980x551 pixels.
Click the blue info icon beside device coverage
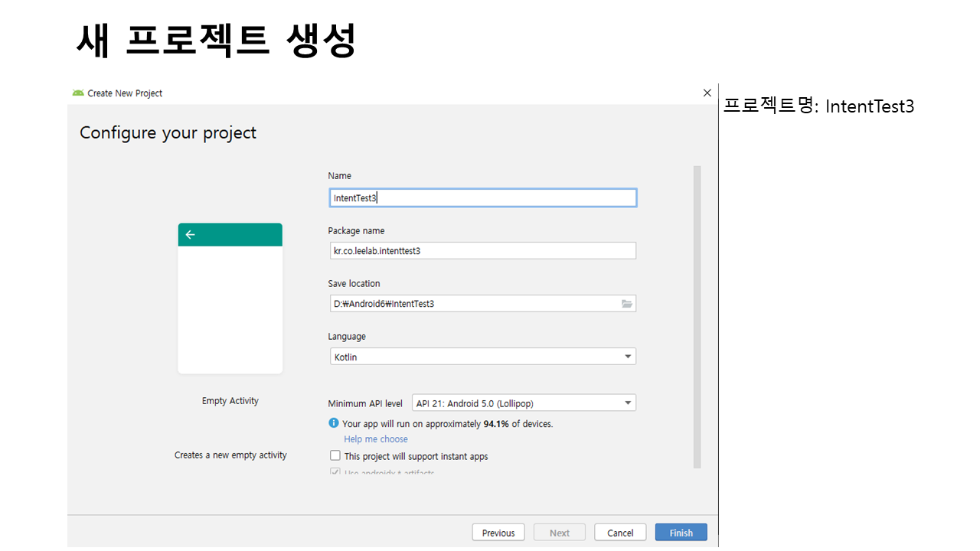click(x=334, y=423)
